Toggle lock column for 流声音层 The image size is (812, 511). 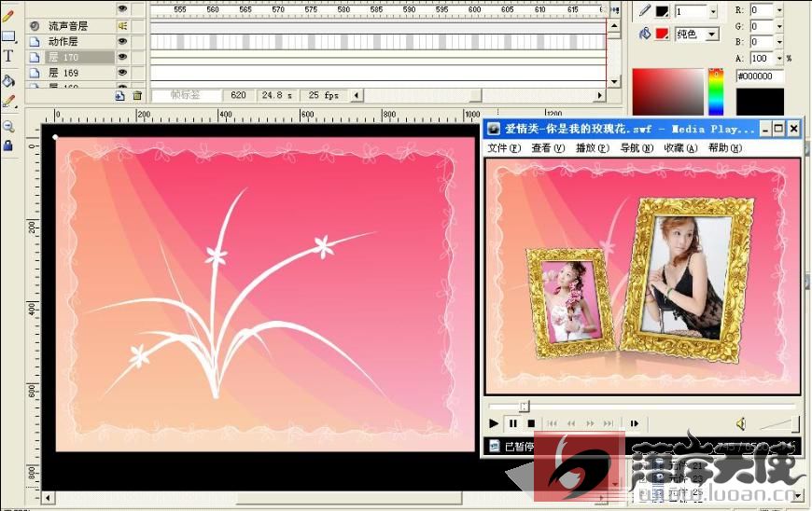pyautogui.click(x=138, y=26)
